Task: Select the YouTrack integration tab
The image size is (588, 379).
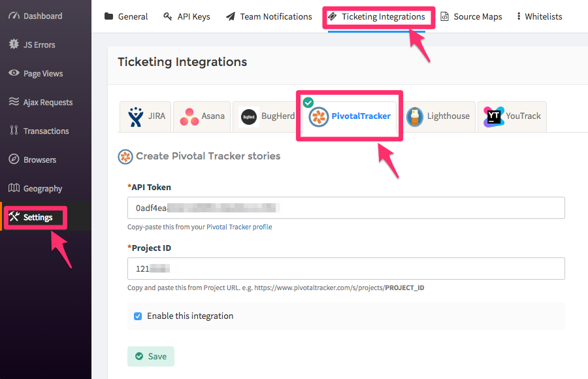Action: [x=512, y=117]
